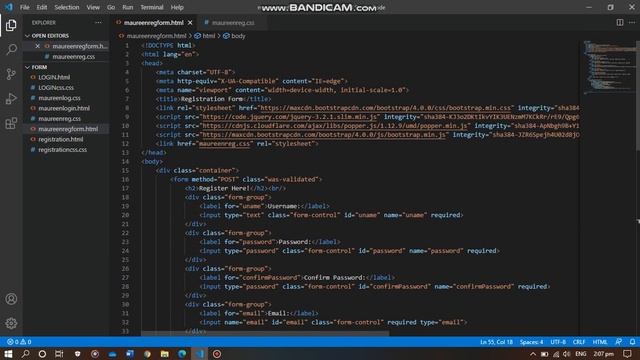
Task: Change language mode via HTML status item
Action: pos(600,342)
